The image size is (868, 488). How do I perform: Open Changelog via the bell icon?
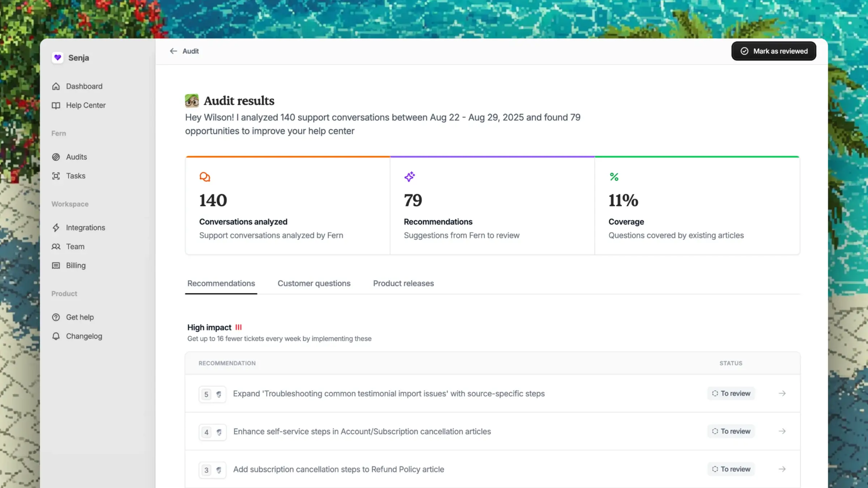tap(56, 336)
